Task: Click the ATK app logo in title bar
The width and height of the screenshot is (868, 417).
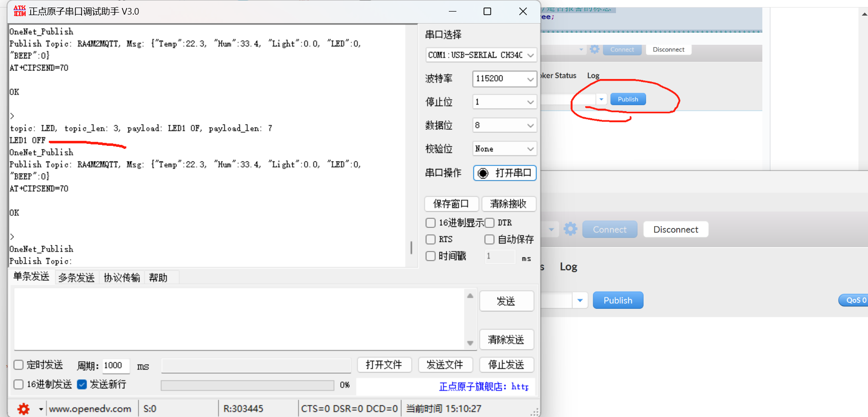Action: tap(20, 11)
